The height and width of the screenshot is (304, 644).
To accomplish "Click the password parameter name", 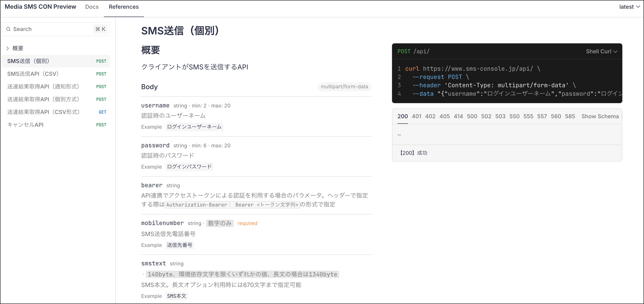I will tap(155, 145).
